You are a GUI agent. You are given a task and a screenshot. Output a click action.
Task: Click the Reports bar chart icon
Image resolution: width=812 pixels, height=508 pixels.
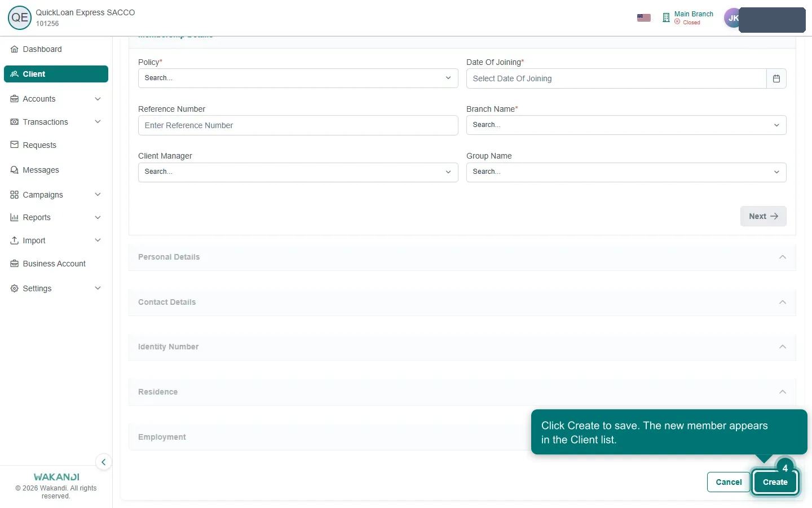point(15,217)
